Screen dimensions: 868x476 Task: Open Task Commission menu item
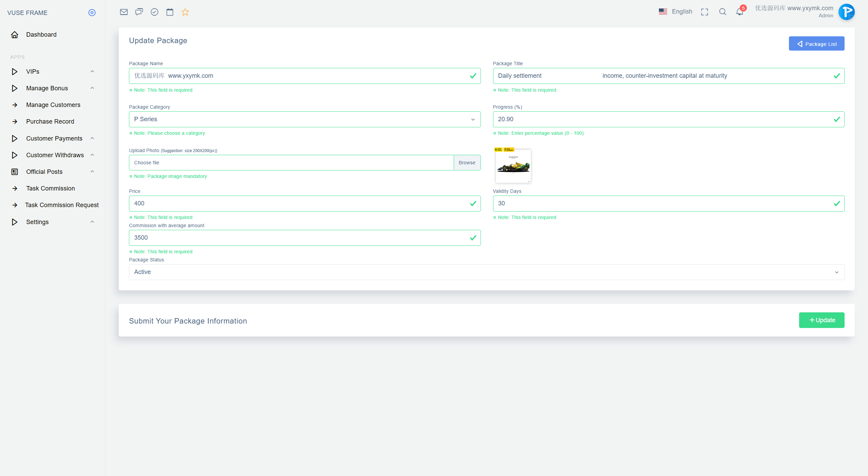[x=51, y=188]
